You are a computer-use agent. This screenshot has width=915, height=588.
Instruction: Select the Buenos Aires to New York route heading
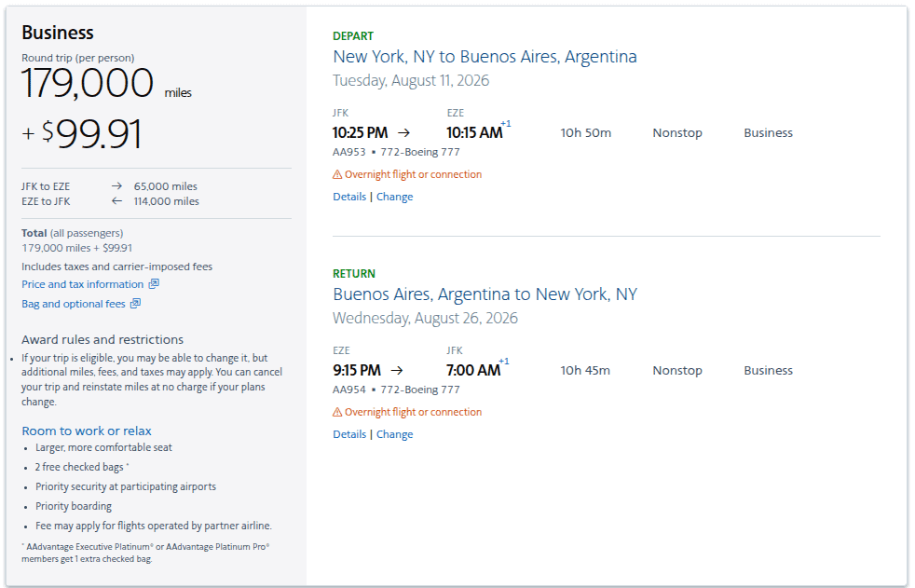[485, 294]
